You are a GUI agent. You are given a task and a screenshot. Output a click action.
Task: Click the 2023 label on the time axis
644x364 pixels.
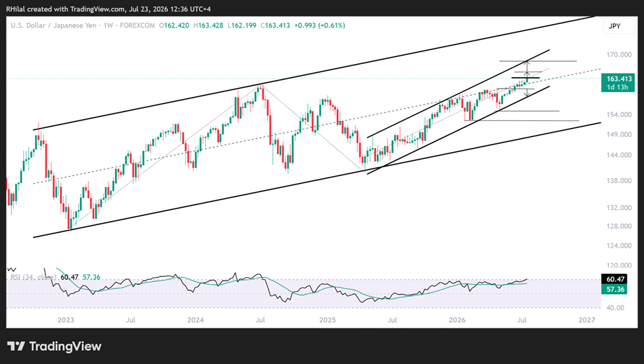[x=65, y=320]
